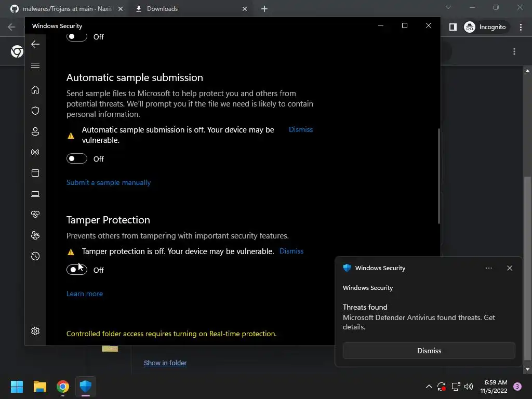This screenshot has width=532, height=399.
Task: Click Controlled folder access notice text
Action: [x=171, y=334]
